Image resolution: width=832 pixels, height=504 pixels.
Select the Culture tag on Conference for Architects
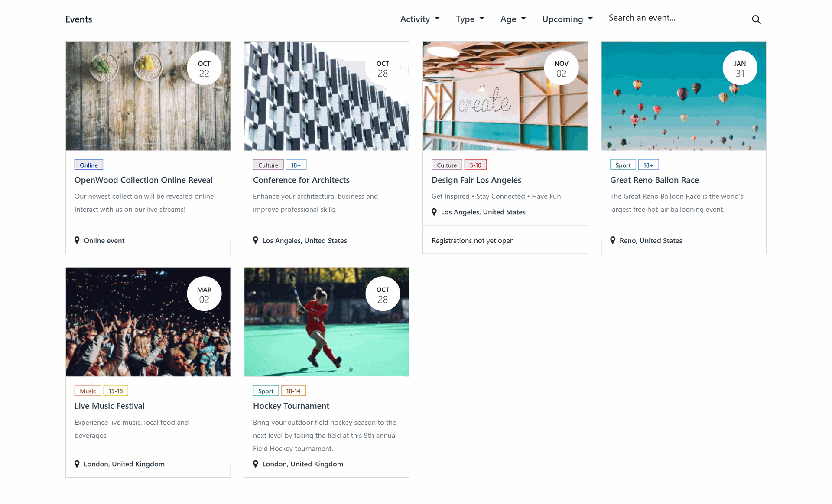click(268, 165)
